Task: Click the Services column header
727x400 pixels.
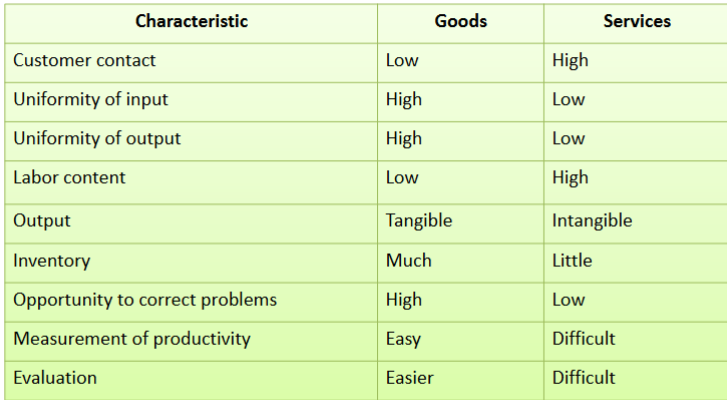Action: point(637,21)
